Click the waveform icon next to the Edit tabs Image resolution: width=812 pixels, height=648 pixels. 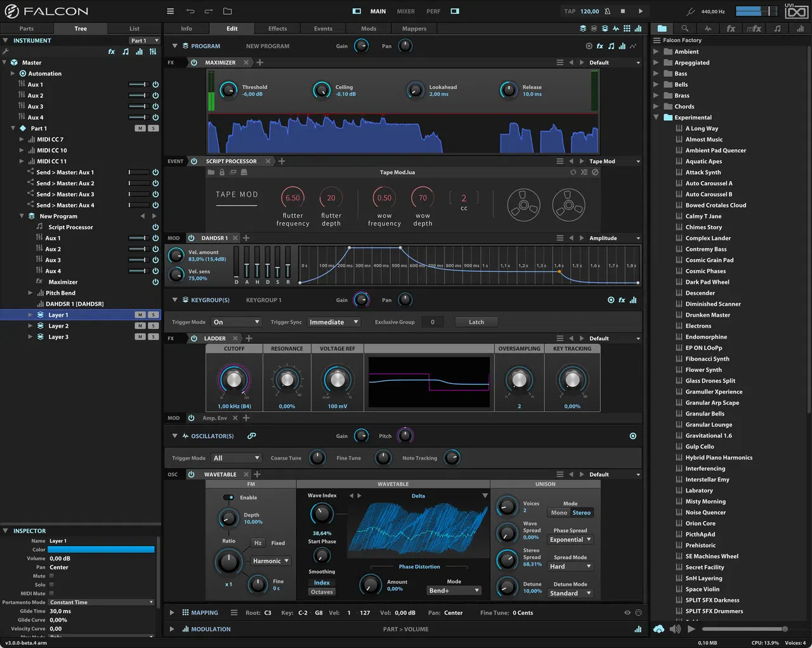coord(615,29)
